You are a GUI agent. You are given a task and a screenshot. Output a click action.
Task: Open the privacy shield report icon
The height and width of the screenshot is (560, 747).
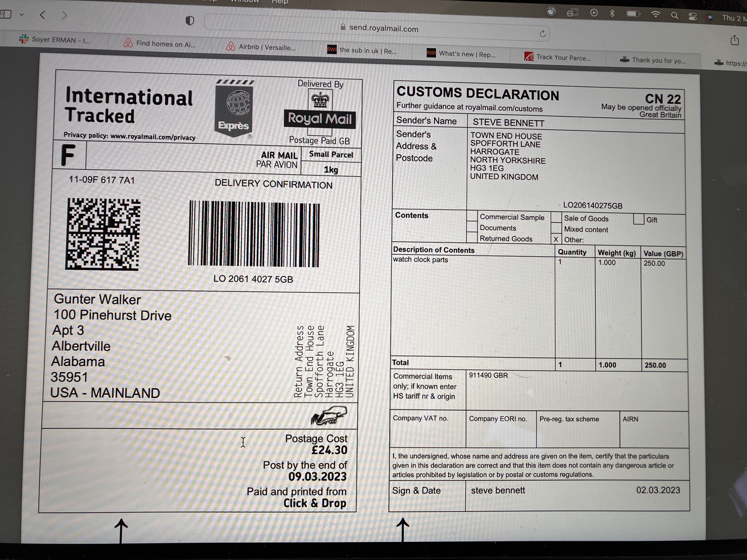pos(190,21)
